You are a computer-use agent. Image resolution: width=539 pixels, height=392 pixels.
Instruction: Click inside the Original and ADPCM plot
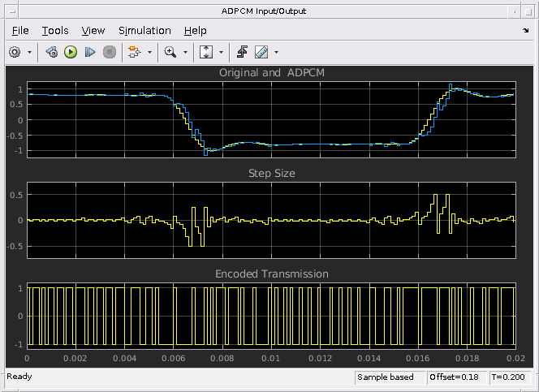272,119
